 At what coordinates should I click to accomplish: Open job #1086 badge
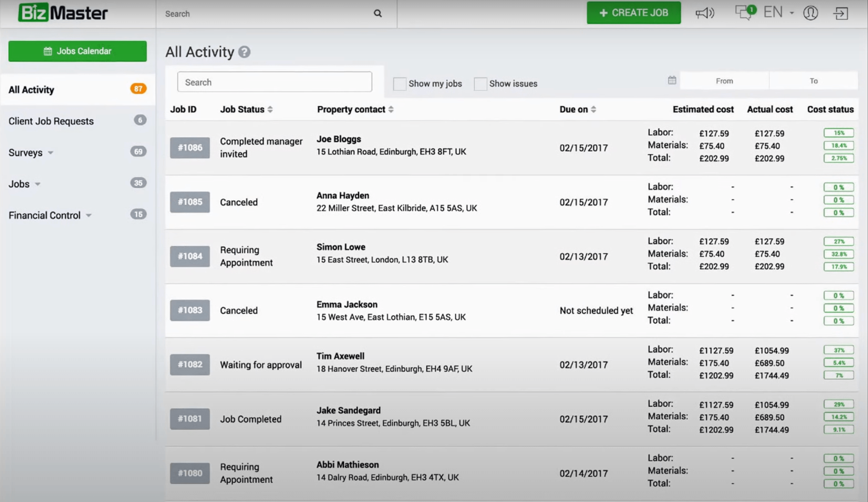pyautogui.click(x=190, y=148)
